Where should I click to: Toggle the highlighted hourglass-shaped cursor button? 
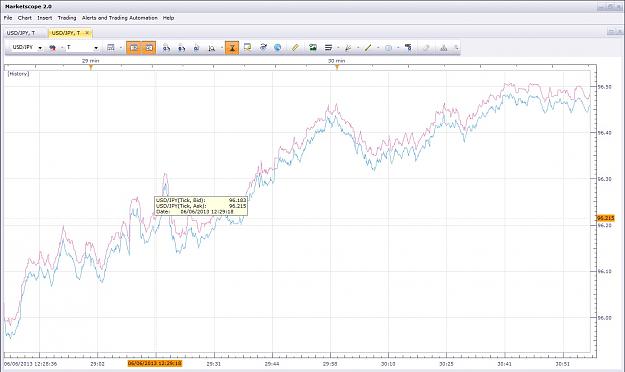(x=232, y=48)
